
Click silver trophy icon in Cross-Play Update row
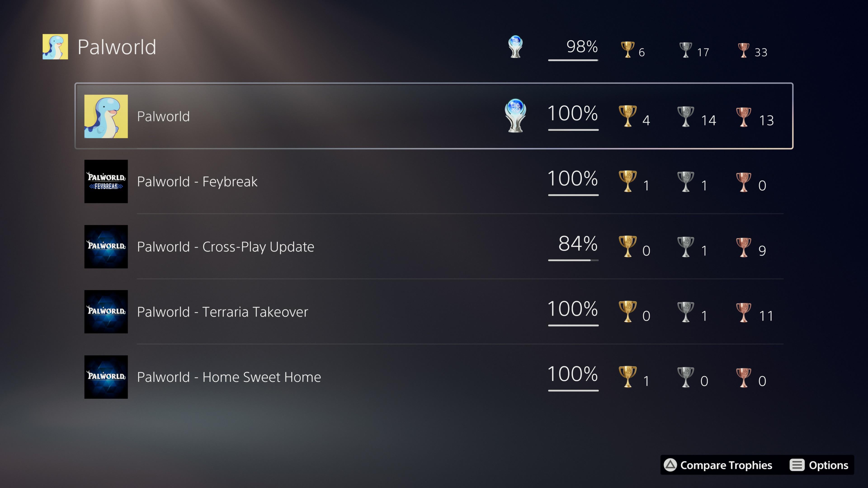685,246
